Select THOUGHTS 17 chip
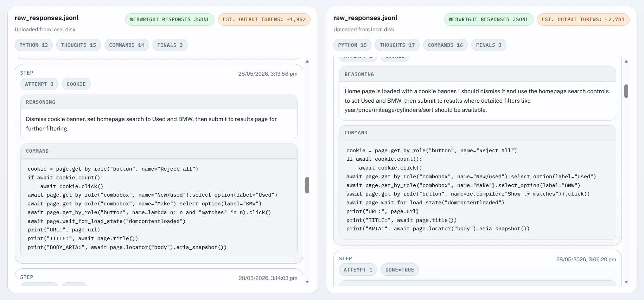This screenshot has width=644, height=300. click(397, 45)
